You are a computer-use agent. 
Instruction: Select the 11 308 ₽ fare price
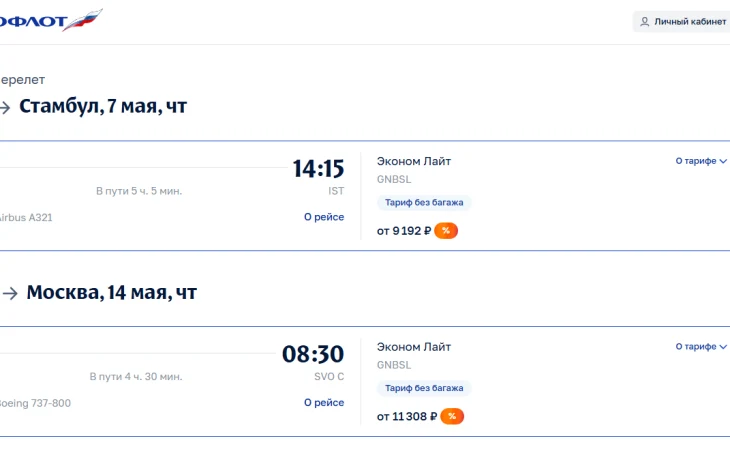tap(407, 416)
